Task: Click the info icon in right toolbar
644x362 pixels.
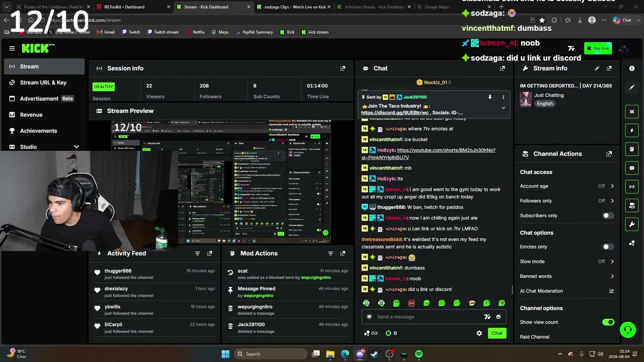Action: coord(632,68)
